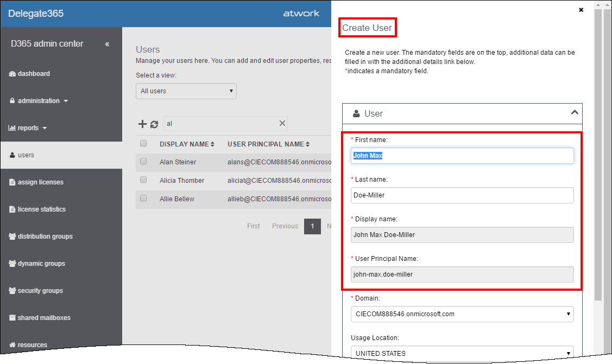This screenshot has width=612, height=364.
Task: Click the dynamic groups people icon
Action: (x=12, y=264)
